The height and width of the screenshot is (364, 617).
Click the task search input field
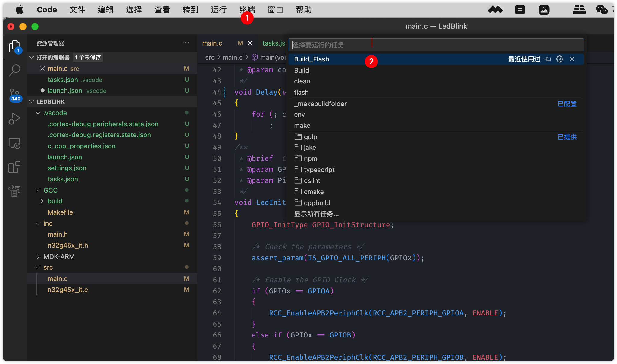[x=436, y=45]
